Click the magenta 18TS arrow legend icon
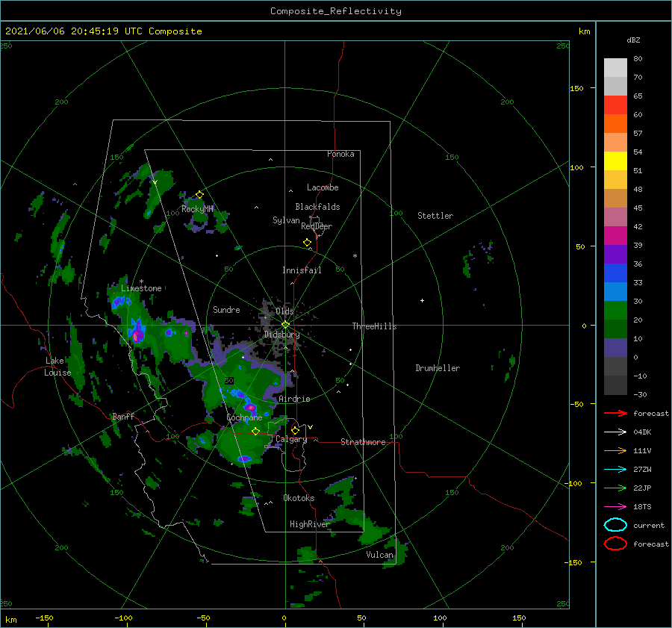The width and height of the screenshot is (672, 628). (x=615, y=507)
